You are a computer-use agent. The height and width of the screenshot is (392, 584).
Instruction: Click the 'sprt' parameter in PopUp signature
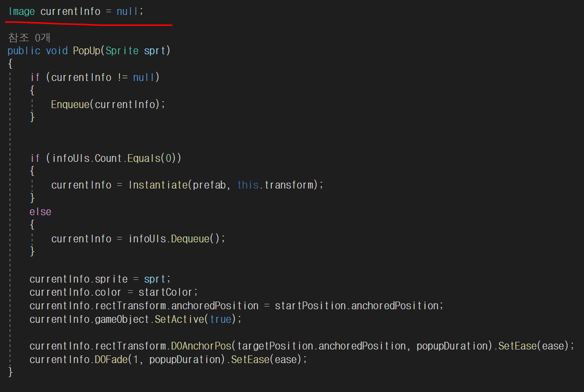click(155, 51)
